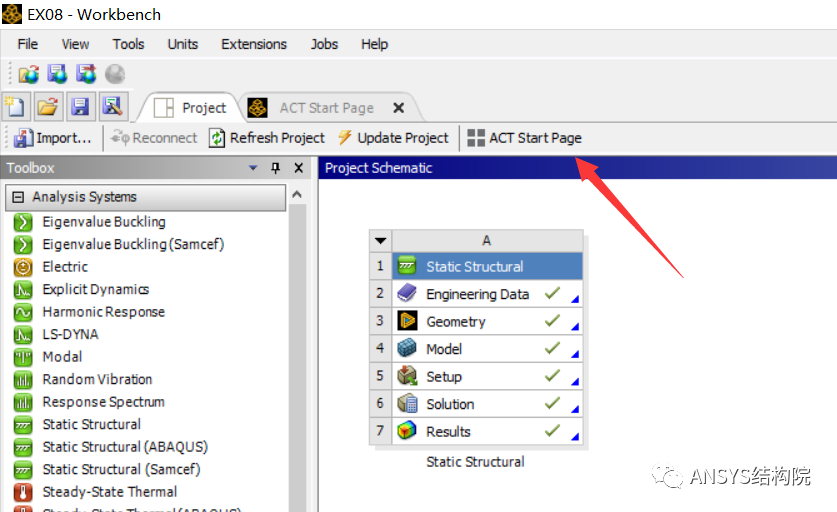Open the Extensions menu
Image resolution: width=837 pixels, height=512 pixels.
[254, 44]
